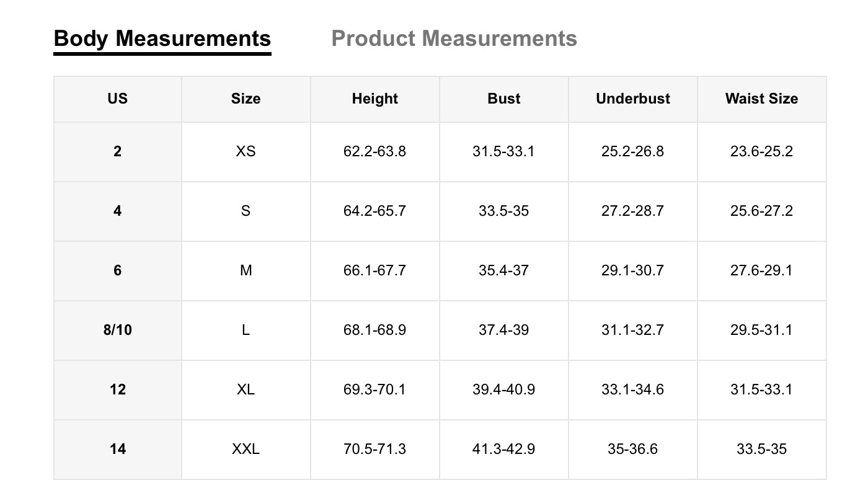Click waist value 23.6-25.2 for size XS
The width and height of the screenshot is (868, 480).
click(761, 151)
